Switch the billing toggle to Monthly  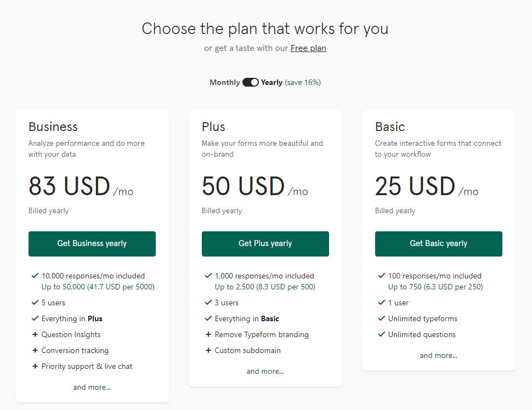(x=250, y=82)
